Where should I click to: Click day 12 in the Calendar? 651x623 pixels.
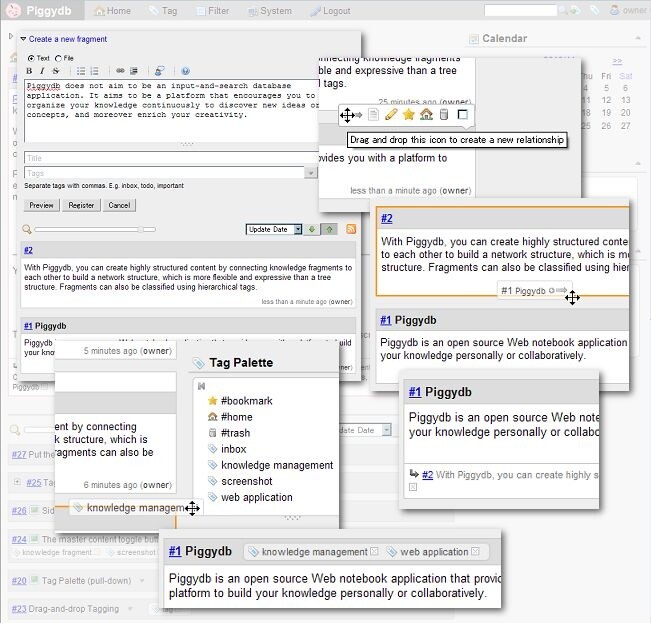pos(606,100)
